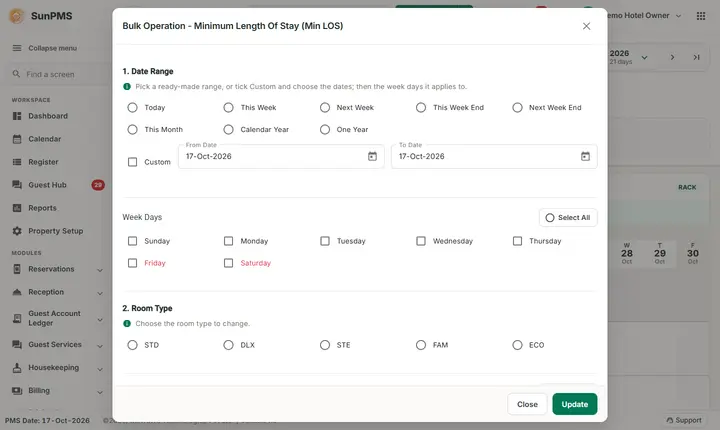This screenshot has height=430, width=720.
Task: Click the RACK label in background calendar
Action: [x=687, y=187]
